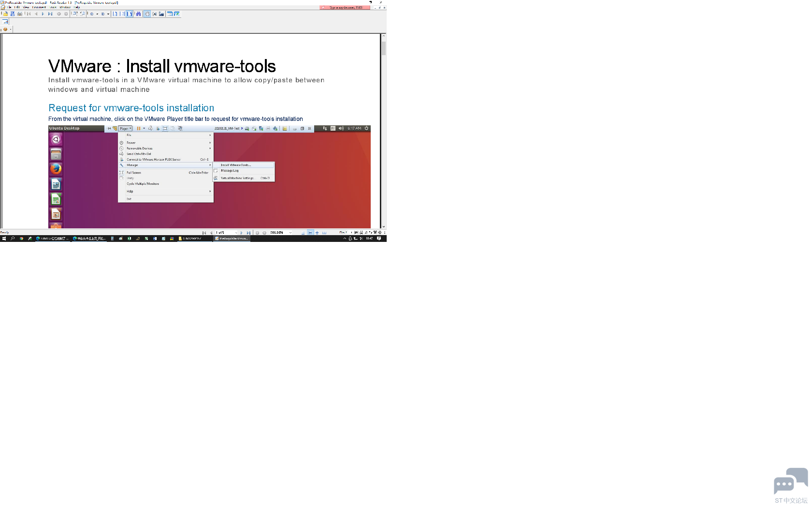Toggle Fit Page view mode
This screenshot has width=812, height=508.
(x=122, y=14)
